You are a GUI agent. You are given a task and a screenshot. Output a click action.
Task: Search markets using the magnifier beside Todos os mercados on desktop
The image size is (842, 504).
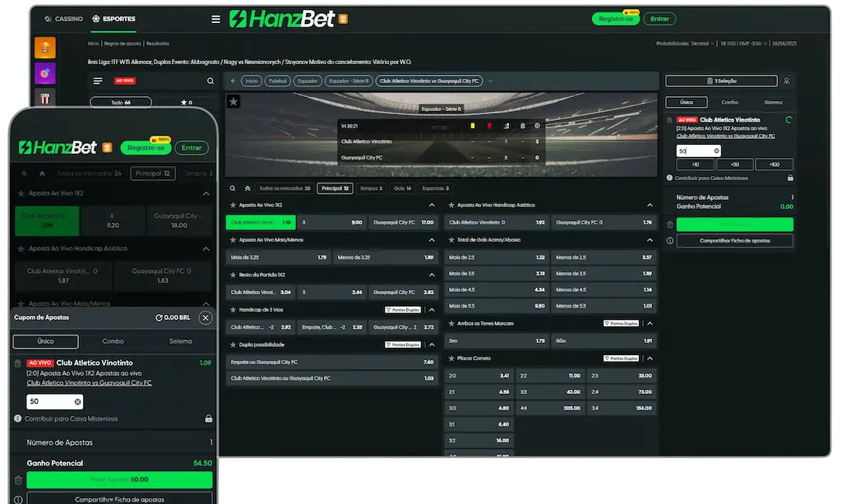(233, 188)
